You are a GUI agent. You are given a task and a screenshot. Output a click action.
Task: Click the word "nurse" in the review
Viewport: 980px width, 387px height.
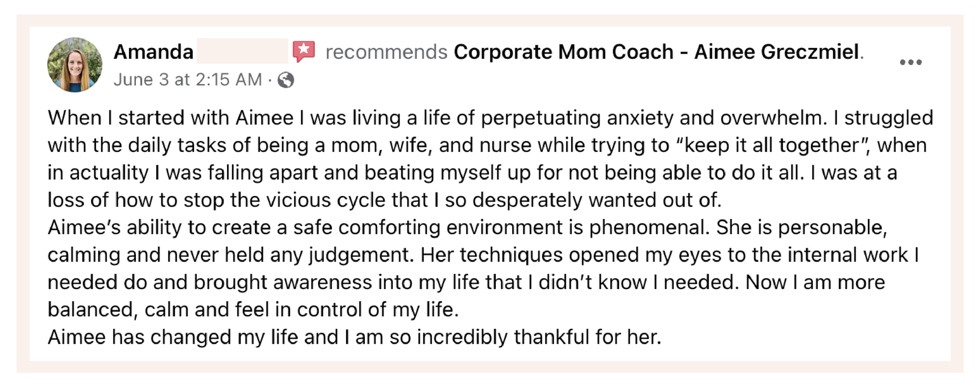click(505, 145)
